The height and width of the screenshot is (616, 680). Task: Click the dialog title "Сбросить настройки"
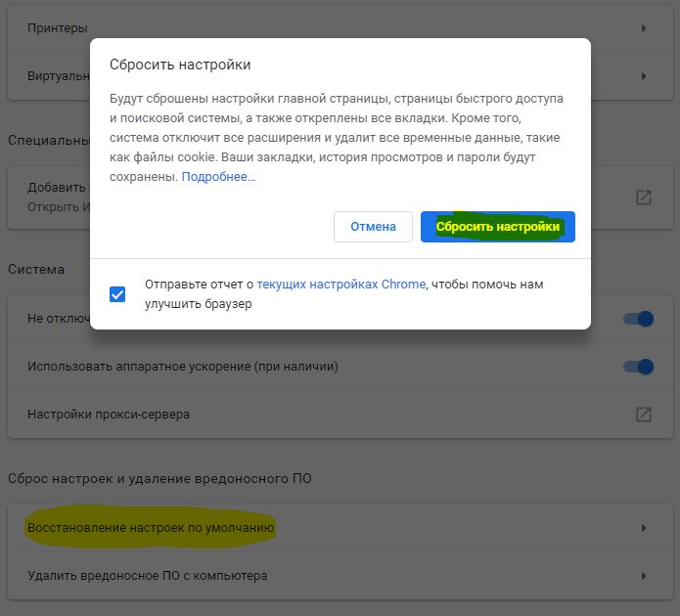(180, 65)
